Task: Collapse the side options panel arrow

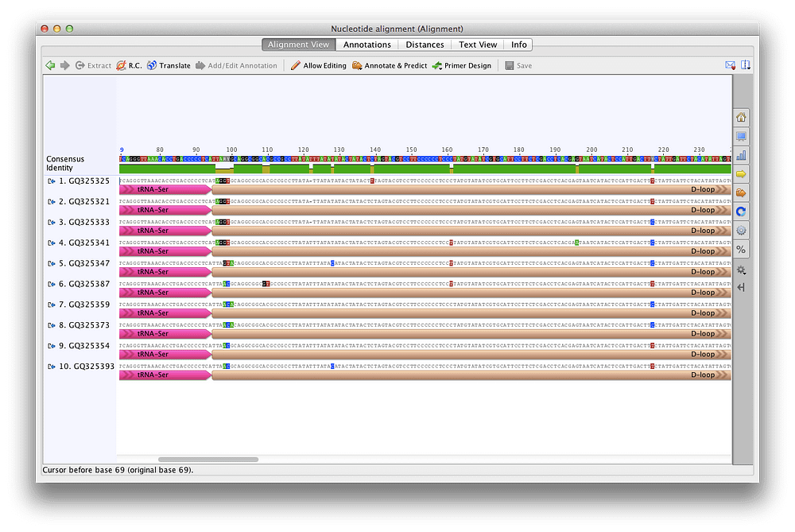Action: point(741,288)
